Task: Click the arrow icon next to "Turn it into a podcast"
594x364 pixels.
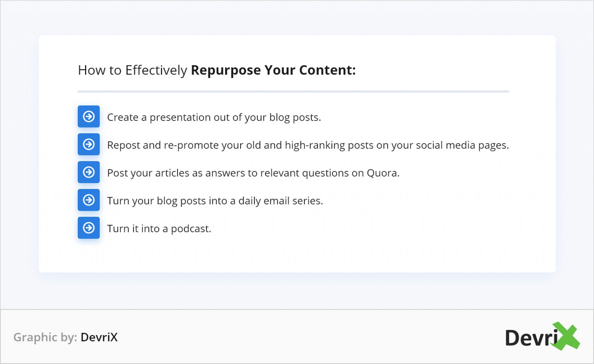Action: coord(89,228)
